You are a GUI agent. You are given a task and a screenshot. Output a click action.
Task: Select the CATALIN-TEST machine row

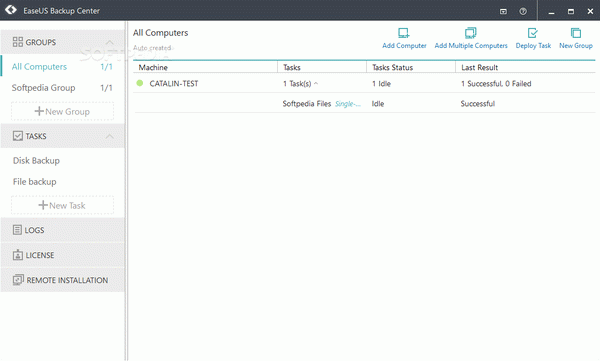click(364, 83)
